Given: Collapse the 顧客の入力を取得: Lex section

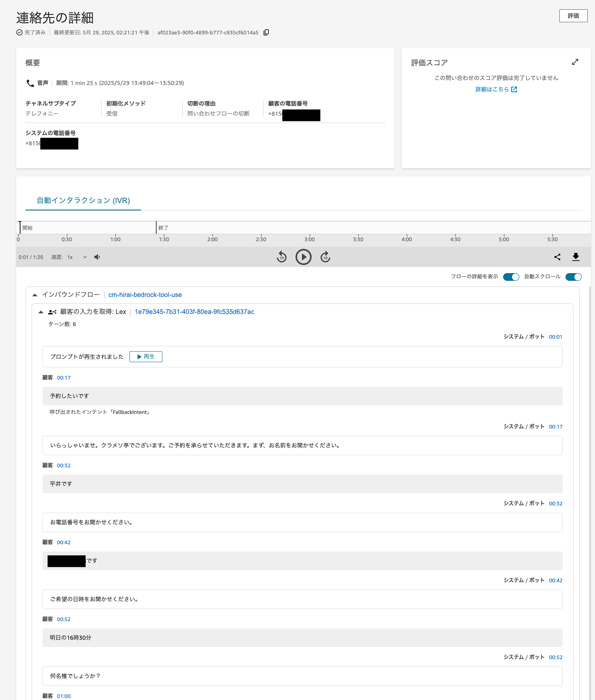Looking at the screenshot, I should (x=41, y=312).
